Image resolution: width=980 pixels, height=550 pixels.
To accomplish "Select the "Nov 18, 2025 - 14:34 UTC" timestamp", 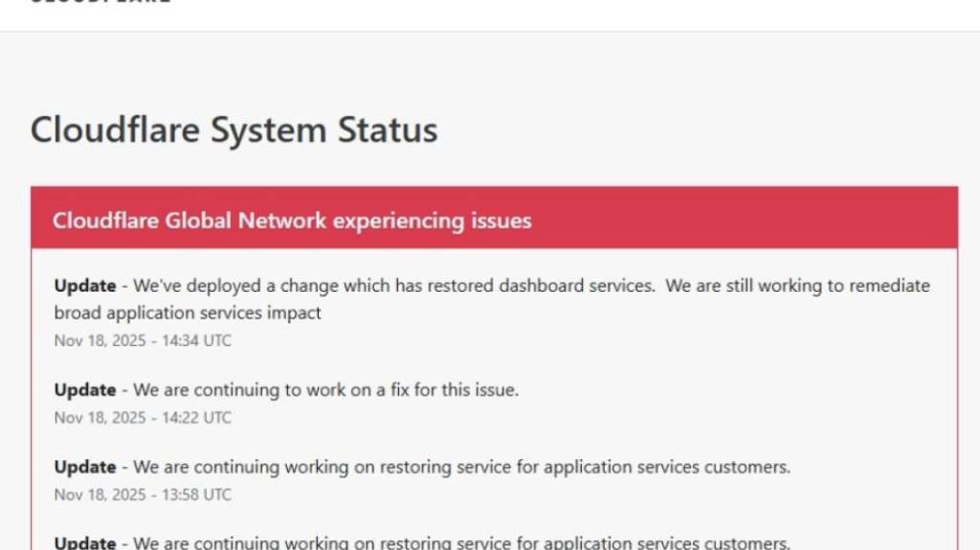I will pyautogui.click(x=143, y=341).
